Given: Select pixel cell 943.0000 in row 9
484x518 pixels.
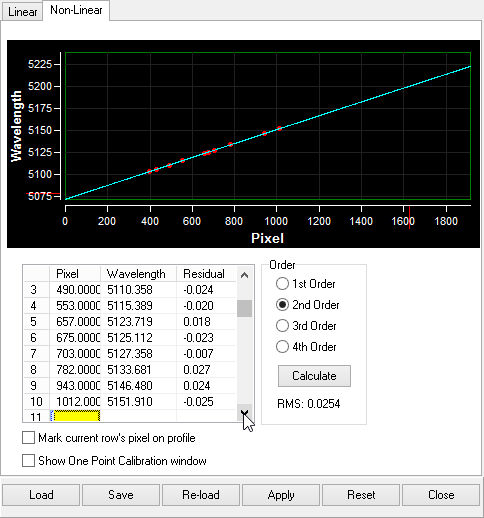Looking at the screenshot, I should click(75, 386).
